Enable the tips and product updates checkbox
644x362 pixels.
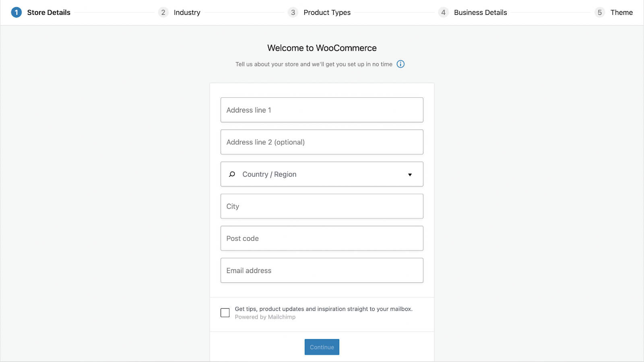[225, 312]
